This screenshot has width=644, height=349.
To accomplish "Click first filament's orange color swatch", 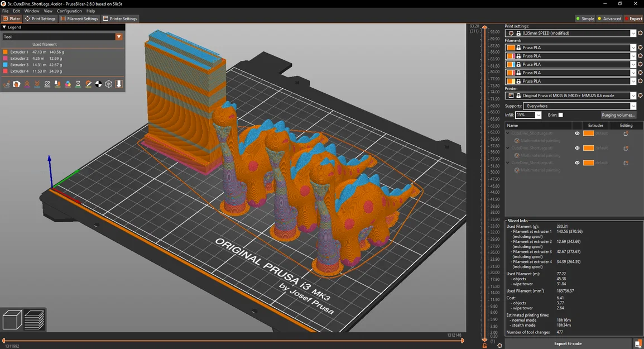I will [511, 47].
